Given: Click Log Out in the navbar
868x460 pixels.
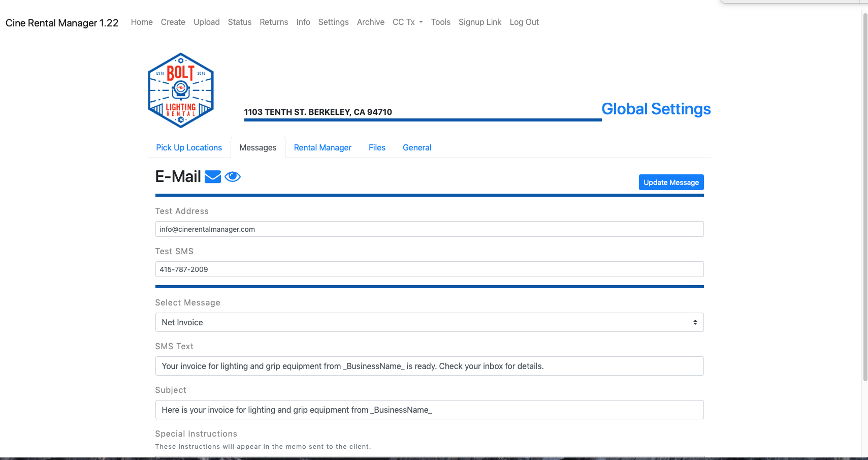Looking at the screenshot, I should (524, 22).
